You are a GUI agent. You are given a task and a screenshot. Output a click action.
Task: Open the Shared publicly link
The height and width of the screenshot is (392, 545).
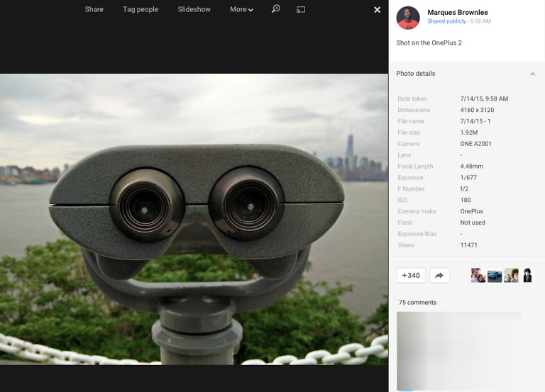click(446, 21)
